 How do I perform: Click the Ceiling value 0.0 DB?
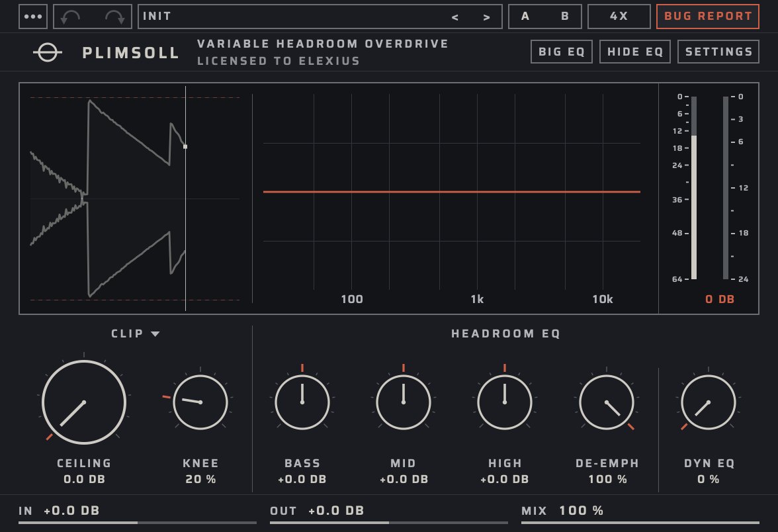[x=84, y=479]
